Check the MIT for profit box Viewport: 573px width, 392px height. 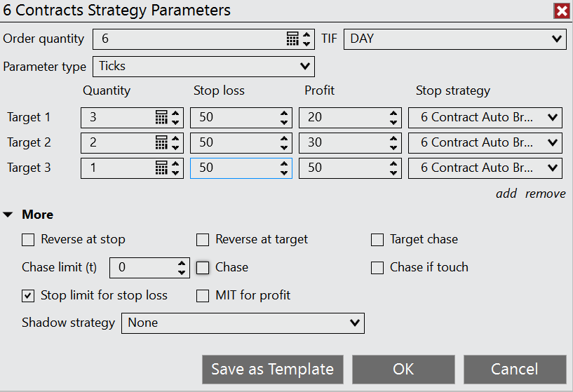pos(203,296)
